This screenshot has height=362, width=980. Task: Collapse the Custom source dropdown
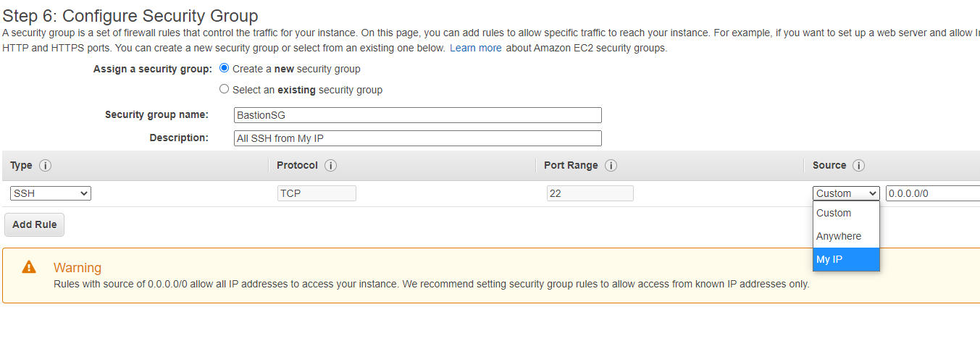pos(846,193)
